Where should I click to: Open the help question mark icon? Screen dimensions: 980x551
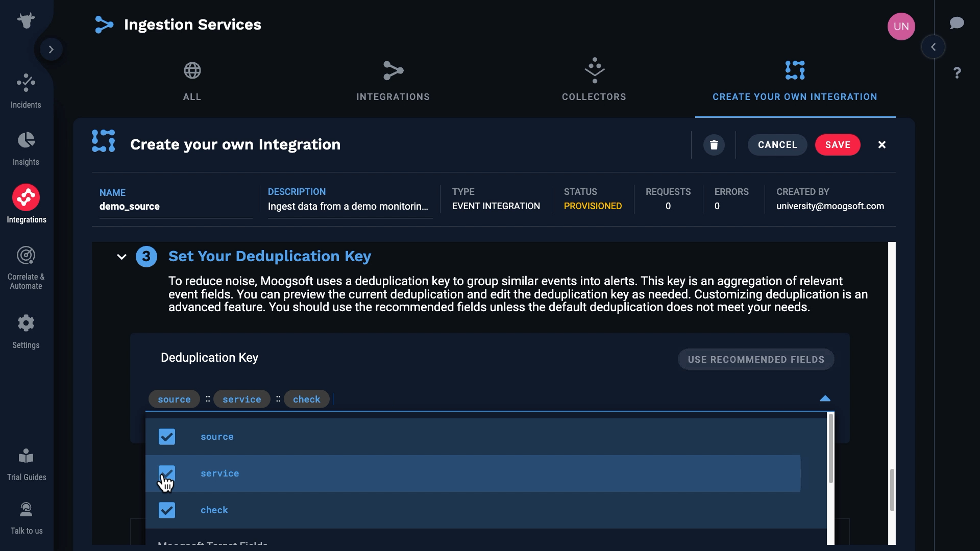coord(957,73)
